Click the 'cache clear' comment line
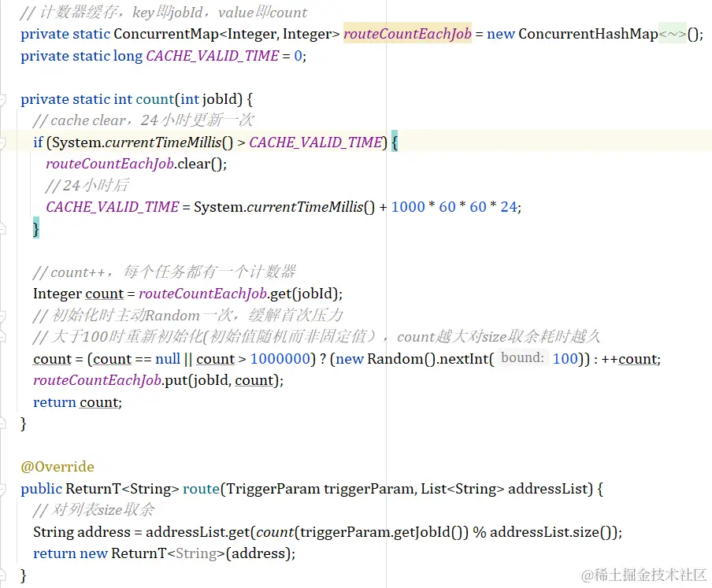The image size is (712, 588). pos(143,120)
